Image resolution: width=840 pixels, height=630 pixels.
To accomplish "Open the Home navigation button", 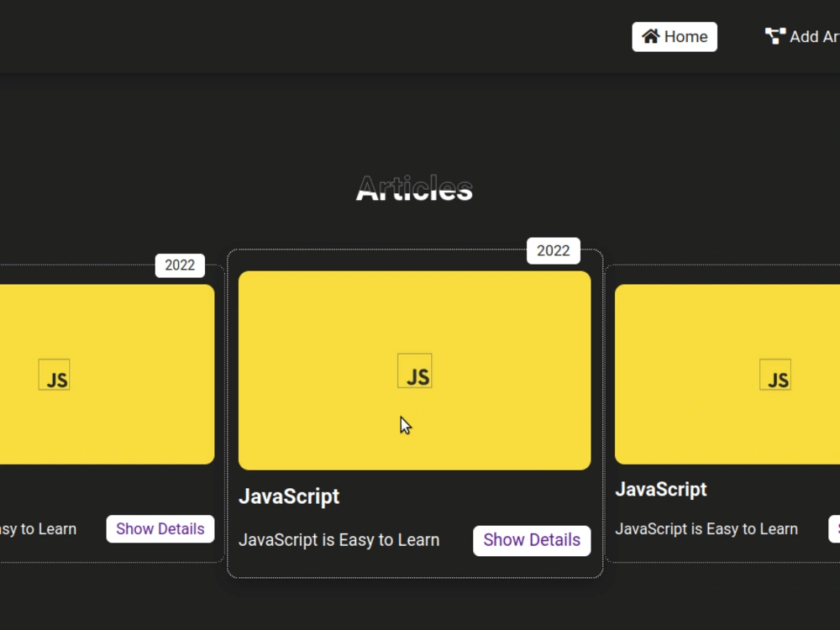I will 675,37.
